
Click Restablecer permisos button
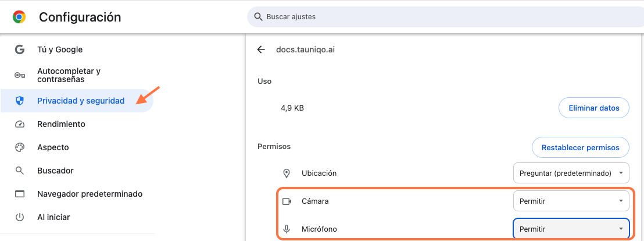[x=580, y=147]
